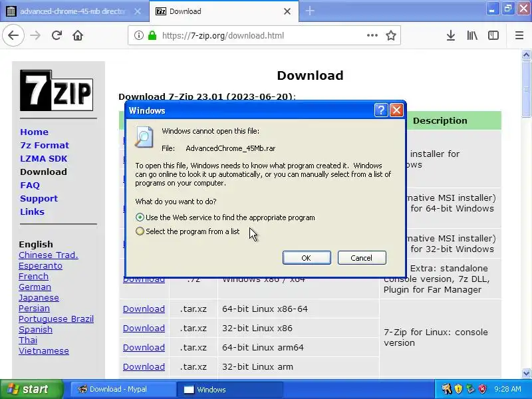Go back with the browser back arrow

13,35
